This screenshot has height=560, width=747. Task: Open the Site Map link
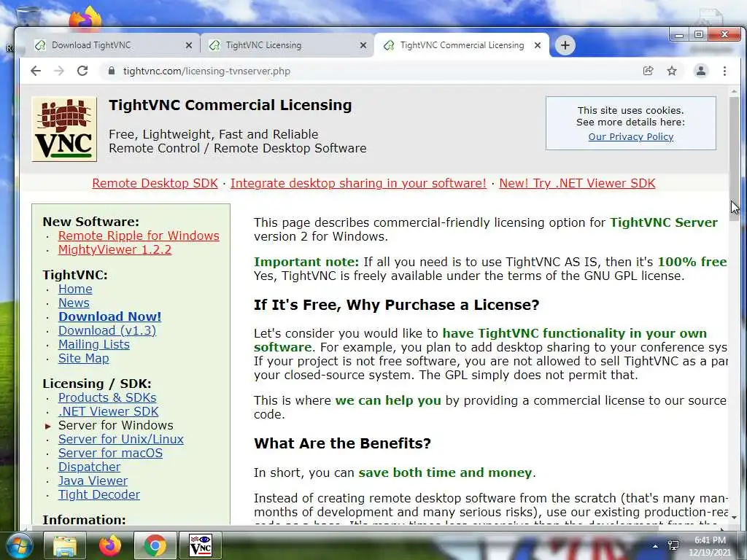pyautogui.click(x=83, y=358)
